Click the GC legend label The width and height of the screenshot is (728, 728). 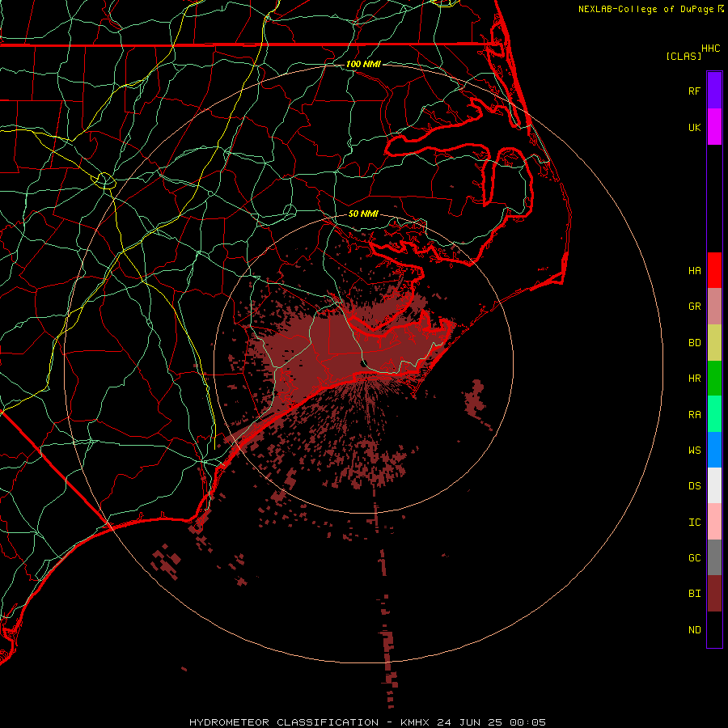tap(694, 557)
